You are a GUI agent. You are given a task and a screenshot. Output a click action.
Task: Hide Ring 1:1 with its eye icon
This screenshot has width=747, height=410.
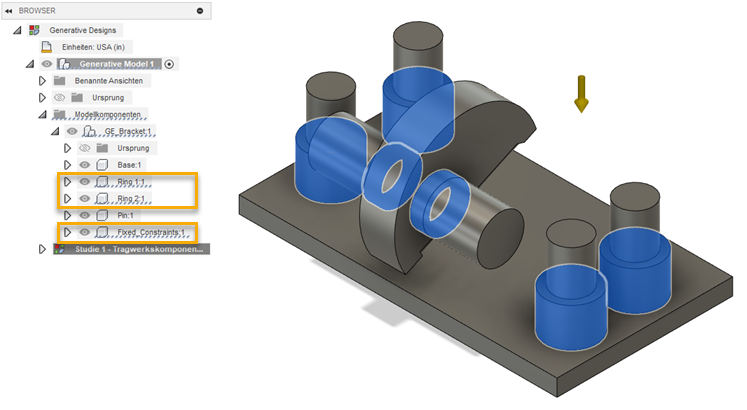pos(85,182)
